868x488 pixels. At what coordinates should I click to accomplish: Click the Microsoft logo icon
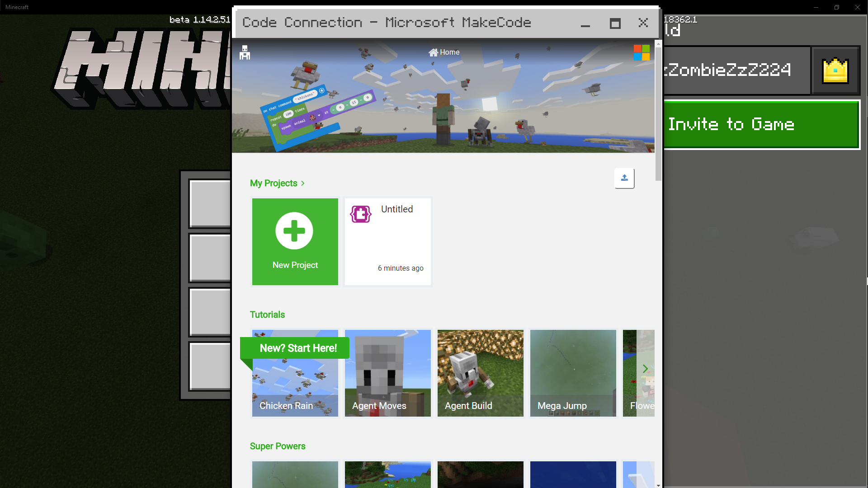point(641,52)
